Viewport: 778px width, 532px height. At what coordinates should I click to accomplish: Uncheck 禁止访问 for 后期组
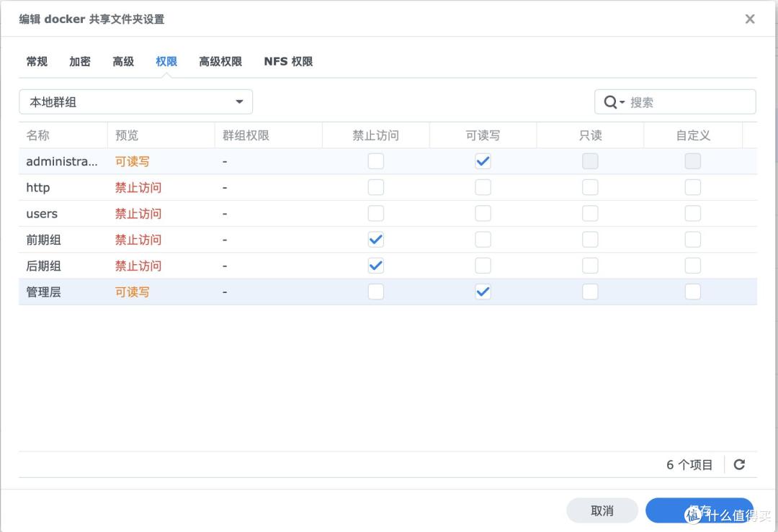(x=375, y=266)
